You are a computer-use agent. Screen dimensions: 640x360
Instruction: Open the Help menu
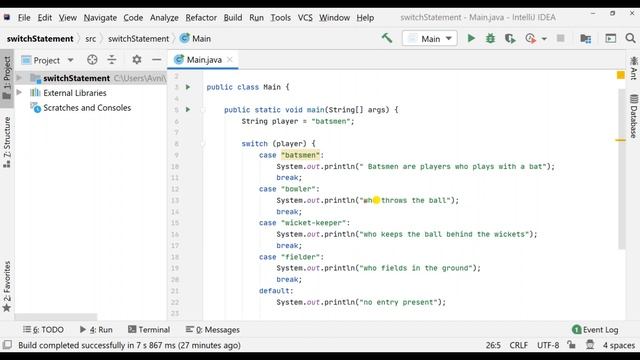click(x=365, y=18)
